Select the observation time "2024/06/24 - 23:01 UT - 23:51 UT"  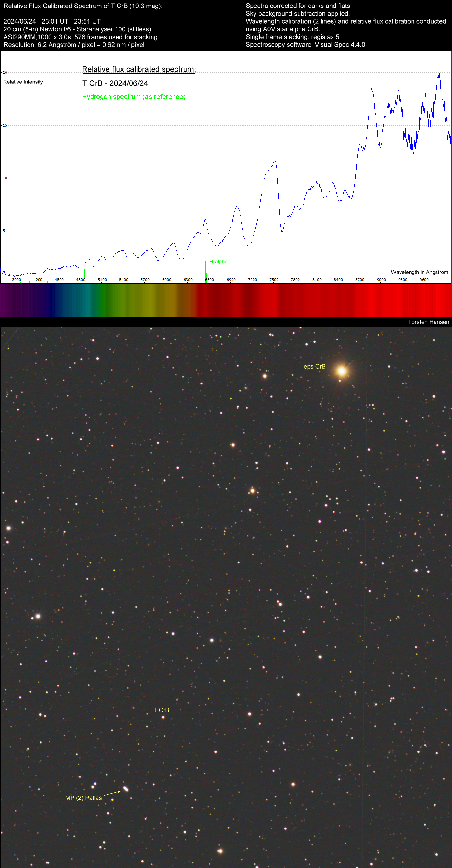click(x=52, y=22)
